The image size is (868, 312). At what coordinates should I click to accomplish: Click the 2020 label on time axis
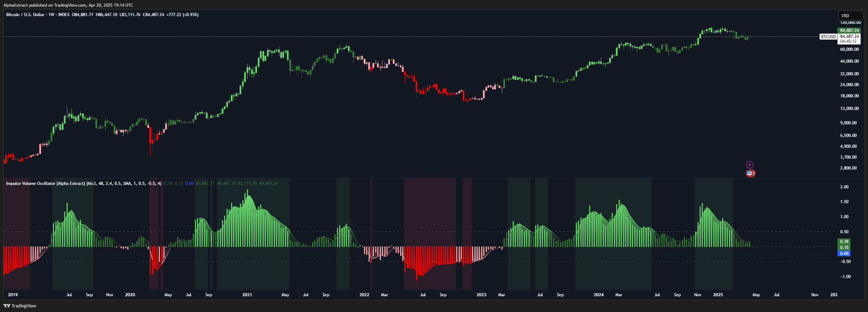click(130, 295)
